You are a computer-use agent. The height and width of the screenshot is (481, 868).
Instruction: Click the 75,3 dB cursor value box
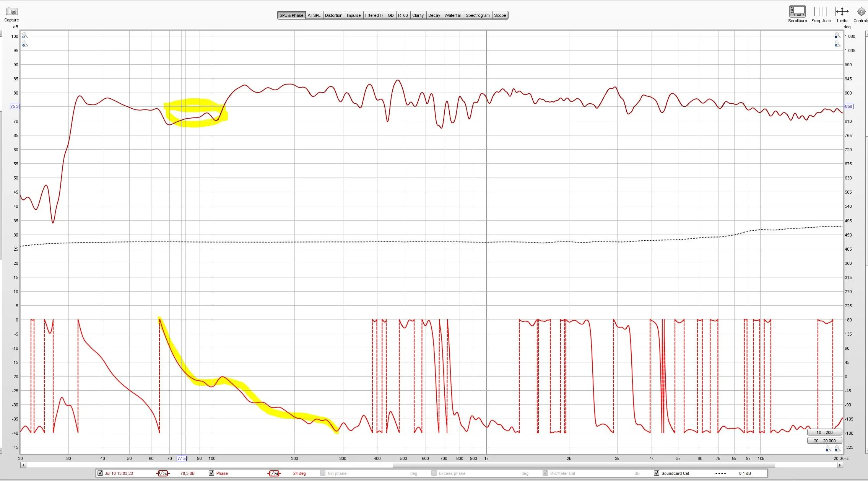(x=15, y=106)
